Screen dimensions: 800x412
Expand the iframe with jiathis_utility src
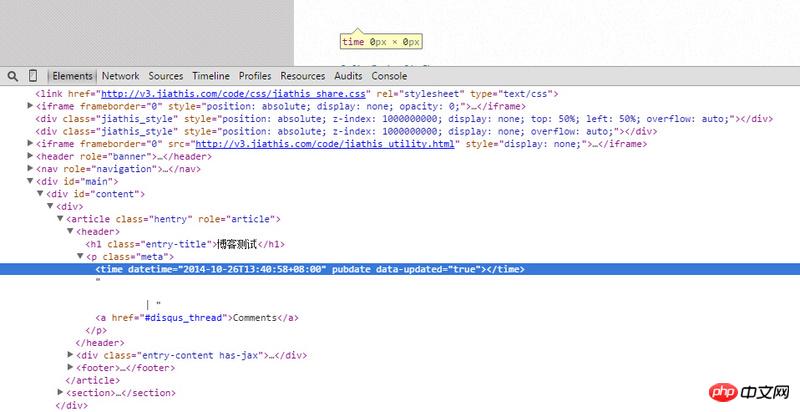coord(30,143)
